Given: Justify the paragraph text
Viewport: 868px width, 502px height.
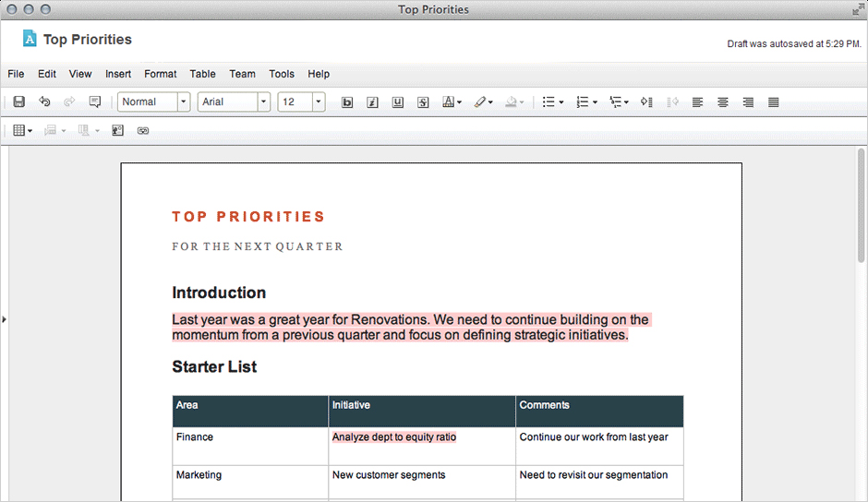Looking at the screenshot, I should tap(774, 102).
